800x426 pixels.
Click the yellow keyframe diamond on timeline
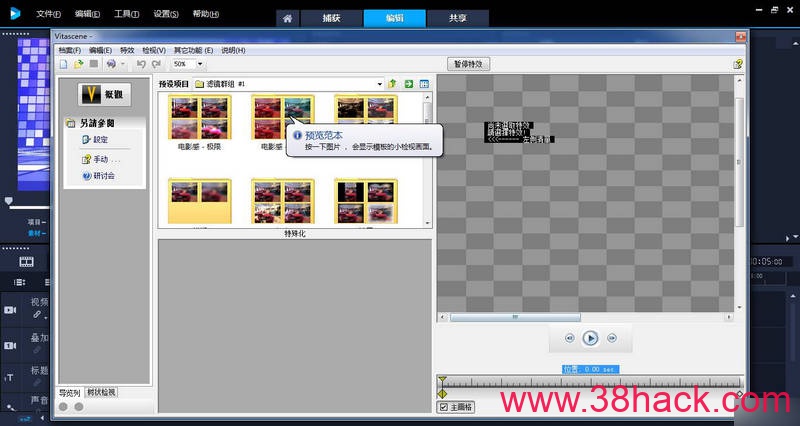(x=442, y=394)
